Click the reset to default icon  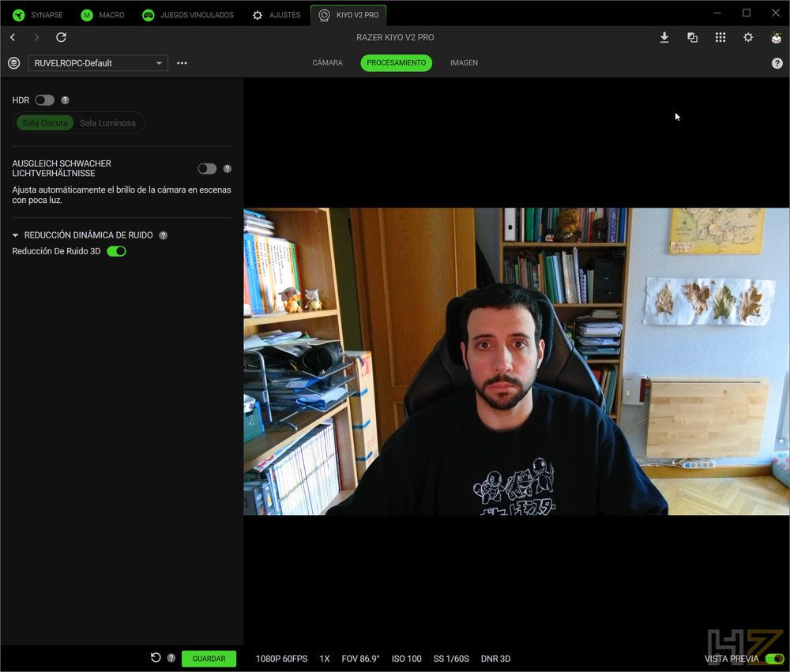point(156,657)
